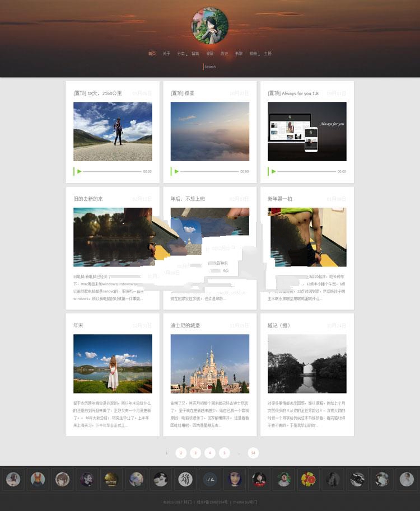Click the rabbit avatar in the footer
Screen dimensions: 420x511
pos(38,479)
